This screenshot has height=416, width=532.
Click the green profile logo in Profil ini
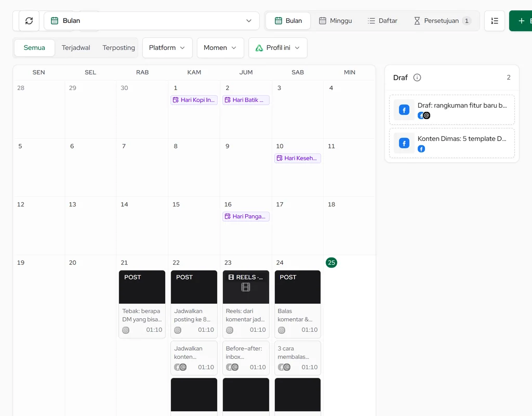pyautogui.click(x=259, y=48)
